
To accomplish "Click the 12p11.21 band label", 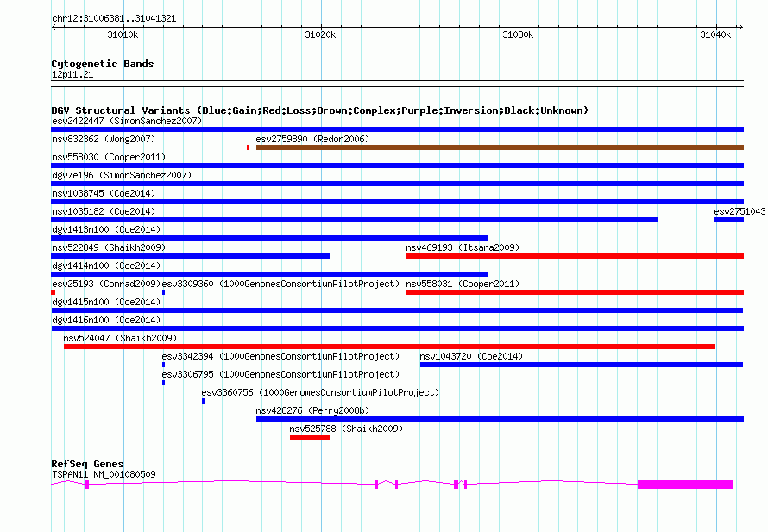I will (72, 74).
